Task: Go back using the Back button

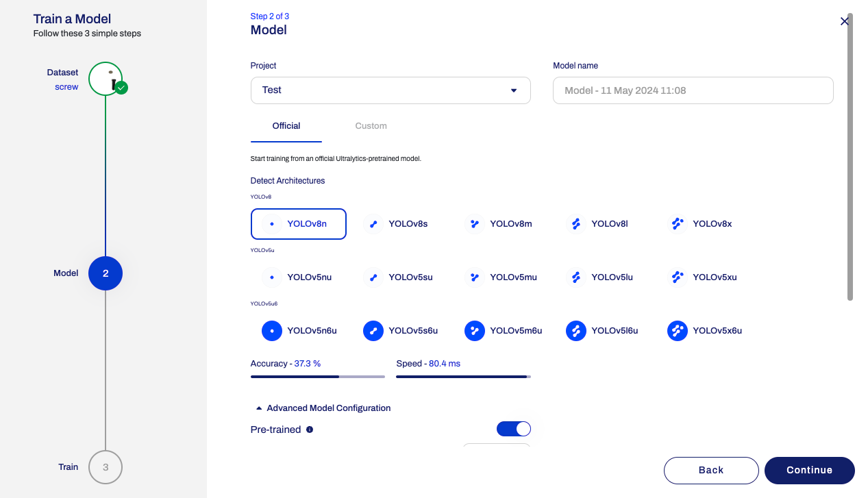Action: pos(710,470)
